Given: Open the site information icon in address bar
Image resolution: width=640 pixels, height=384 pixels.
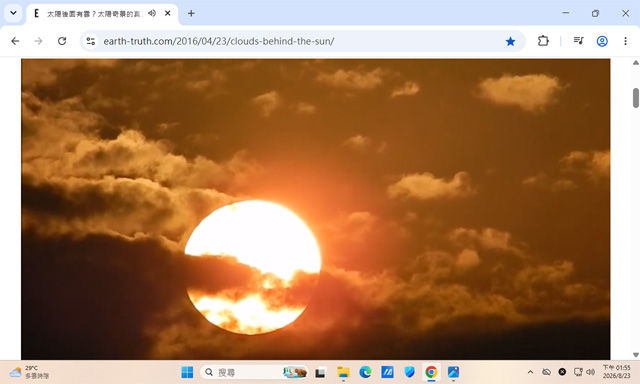Looking at the screenshot, I should tap(91, 41).
